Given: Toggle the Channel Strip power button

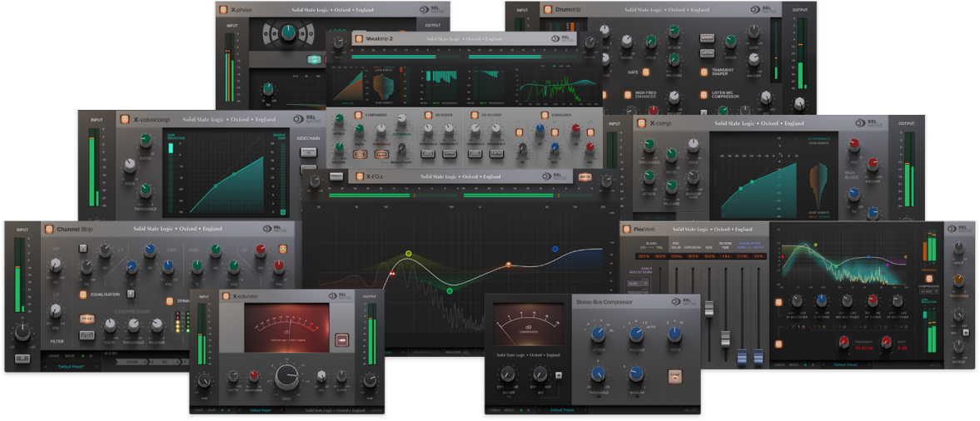Looking at the screenshot, I should 49,229.
